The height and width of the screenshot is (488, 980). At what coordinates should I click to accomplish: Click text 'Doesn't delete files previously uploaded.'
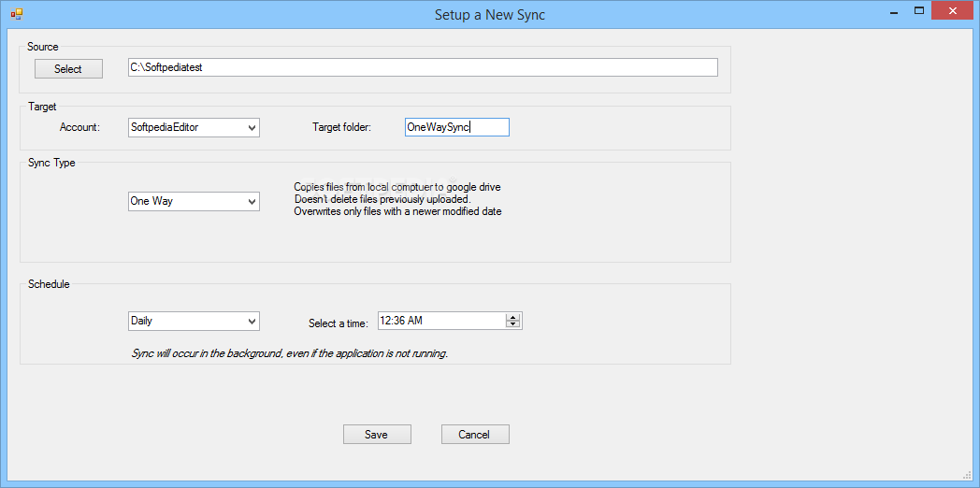382,199
